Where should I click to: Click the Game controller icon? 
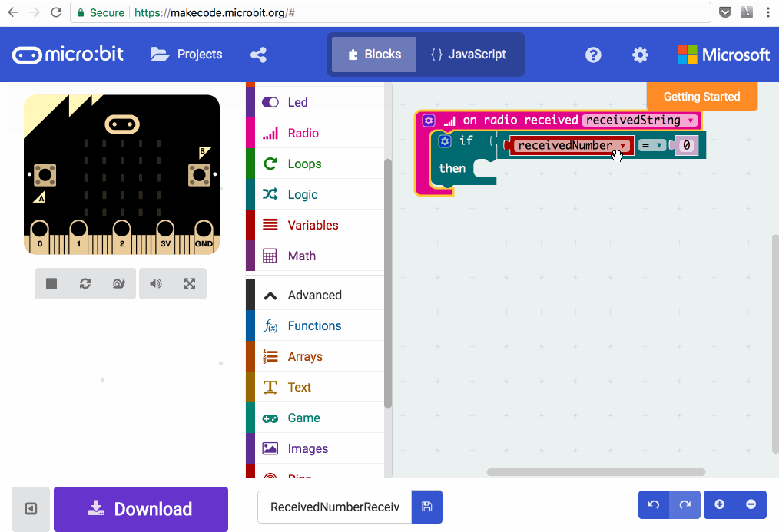pos(270,418)
